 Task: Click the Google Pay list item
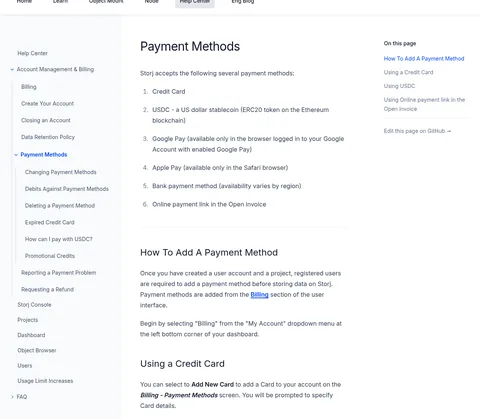[x=248, y=144]
